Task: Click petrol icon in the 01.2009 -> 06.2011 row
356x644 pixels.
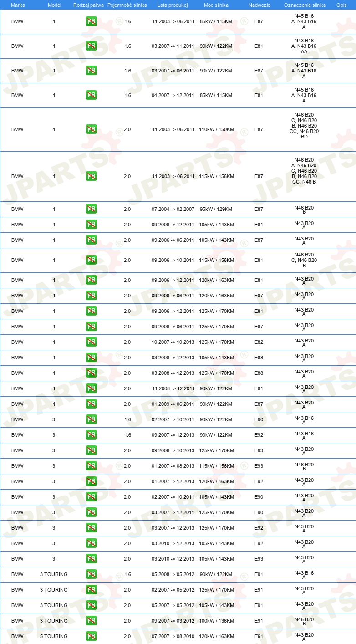Action: point(91,404)
